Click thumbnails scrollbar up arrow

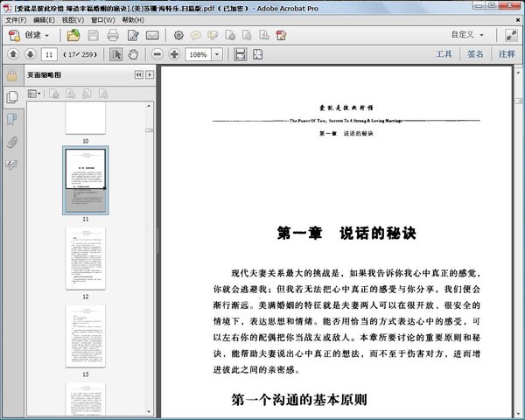point(149,106)
